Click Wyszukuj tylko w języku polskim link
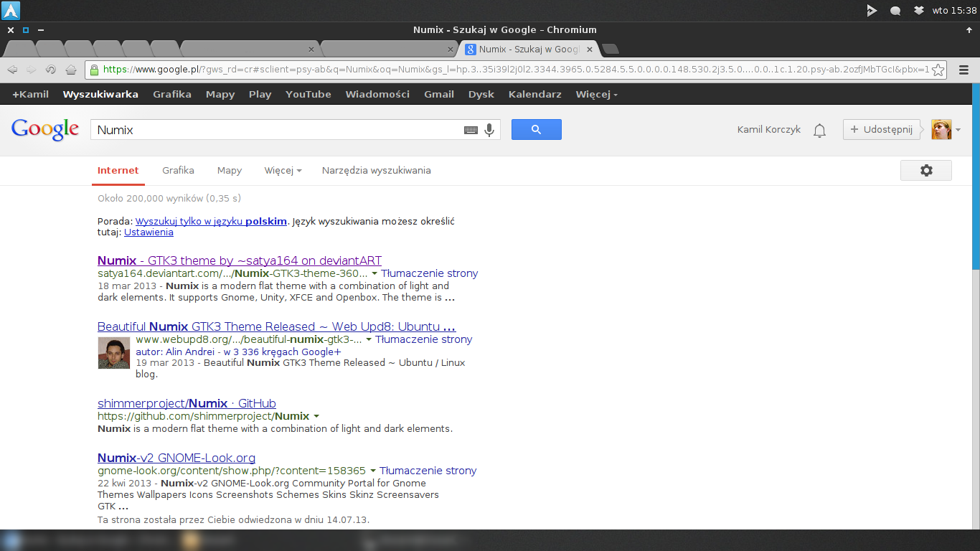The height and width of the screenshot is (551, 980). coord(211,221)
